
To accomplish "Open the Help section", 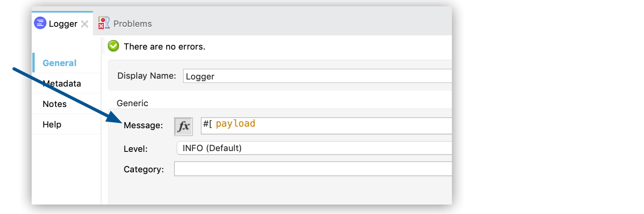I will (52, 124).
